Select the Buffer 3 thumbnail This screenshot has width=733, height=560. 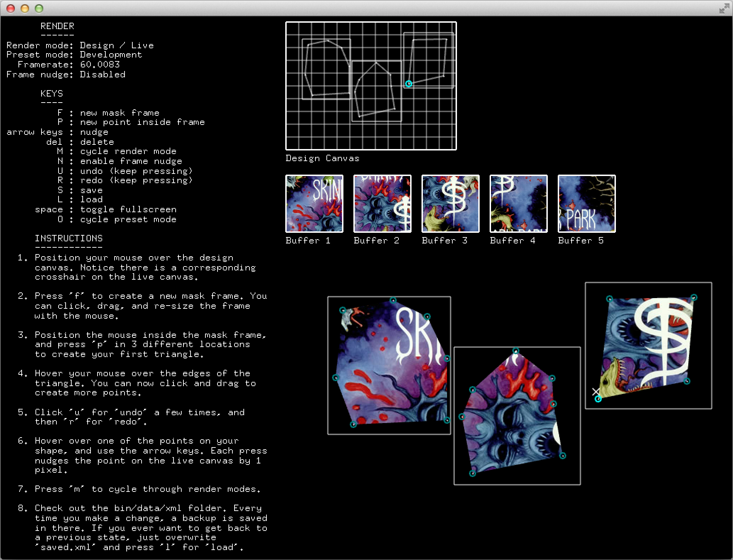click(451, 204)
